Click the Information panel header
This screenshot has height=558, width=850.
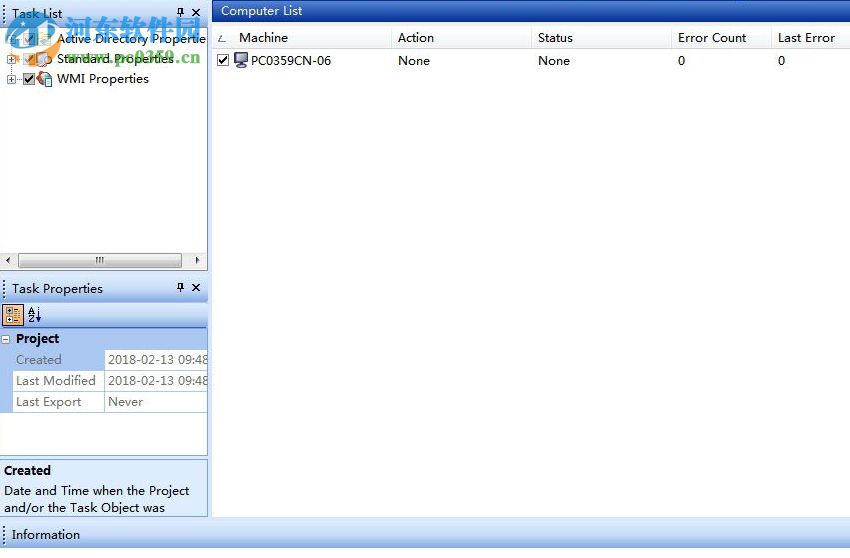[425, 534]
